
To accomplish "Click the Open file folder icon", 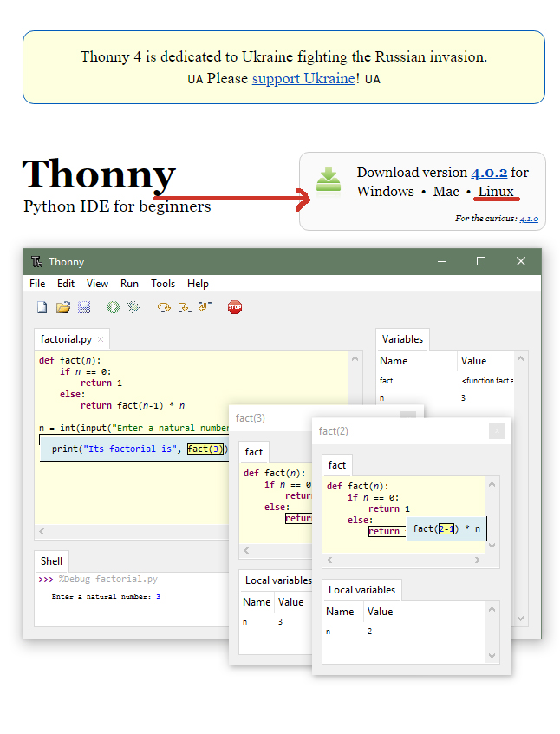I will (x=63, y=307).
